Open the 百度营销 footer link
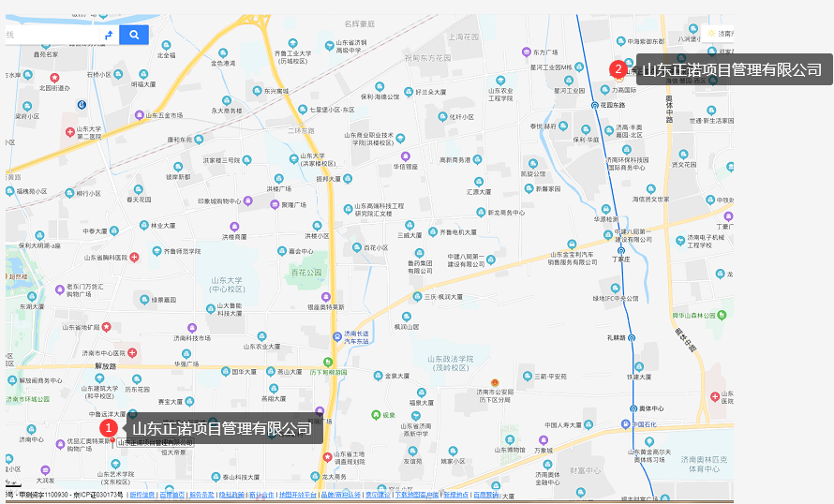Image resolution: width=834 pixels, height=504 pixels. [x=486, y=495]
